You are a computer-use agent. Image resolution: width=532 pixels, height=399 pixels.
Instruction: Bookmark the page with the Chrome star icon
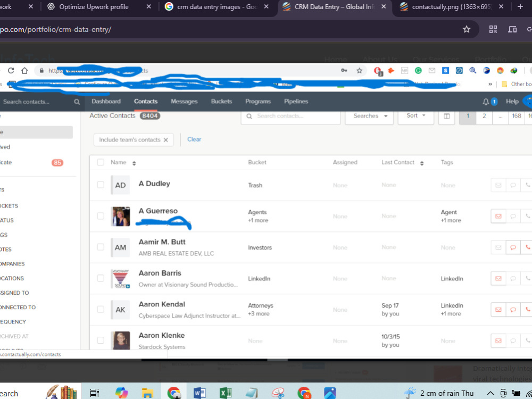click(x=467, y=29)
